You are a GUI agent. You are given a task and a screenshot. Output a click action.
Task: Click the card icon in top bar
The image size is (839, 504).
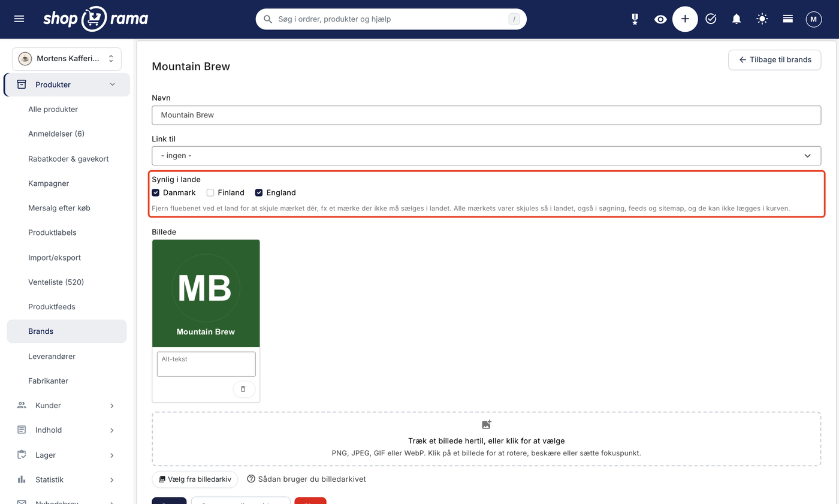(x=788, y=19)
